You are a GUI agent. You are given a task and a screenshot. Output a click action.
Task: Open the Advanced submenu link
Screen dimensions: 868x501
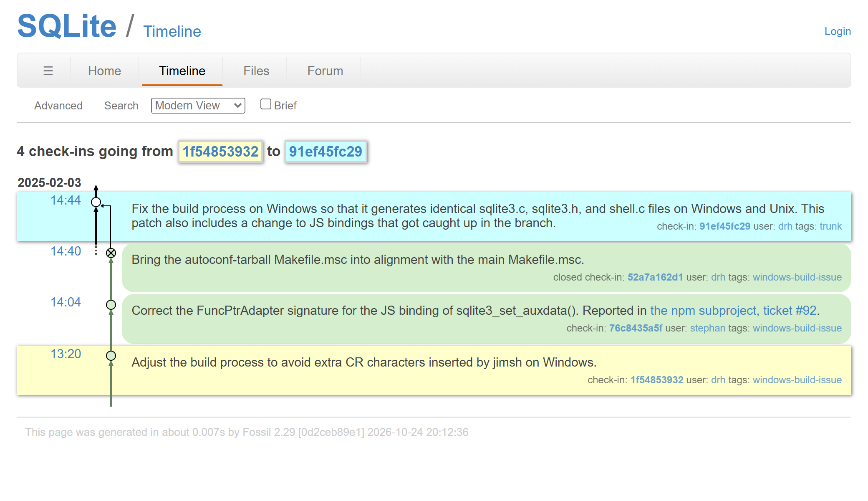pyautogui.click(x=58, y=106)
